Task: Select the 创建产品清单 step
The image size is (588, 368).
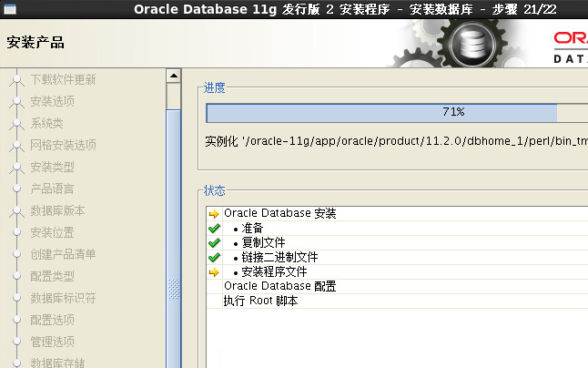Action: 63,254
